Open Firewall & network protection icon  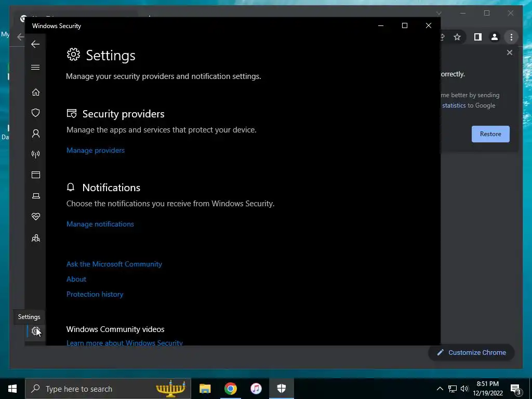coord(36,154)
